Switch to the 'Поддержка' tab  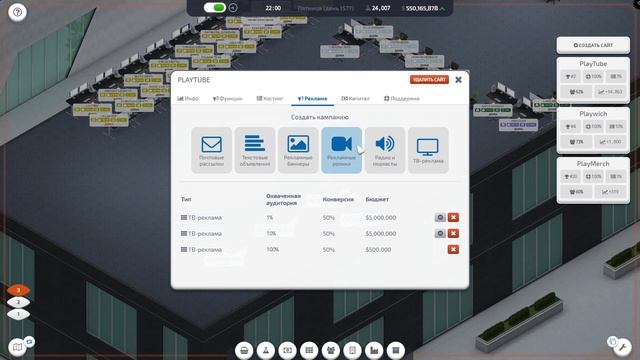[x=402, y=99]
